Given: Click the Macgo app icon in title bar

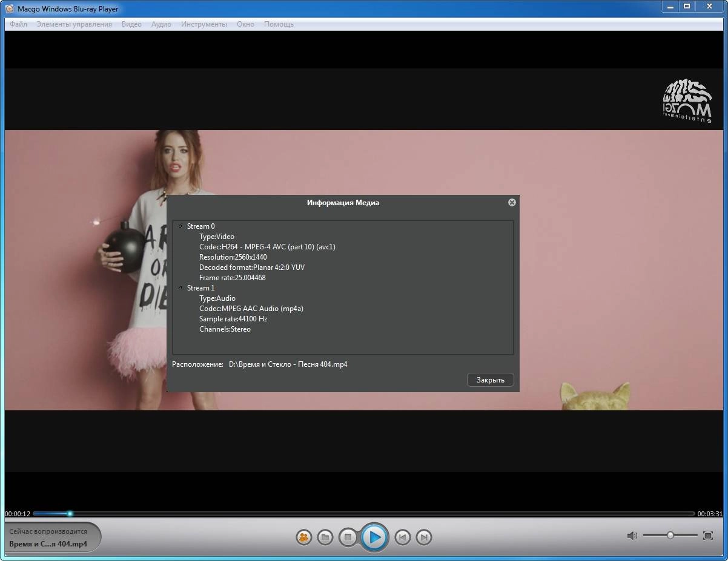Looking at the screenshot, I should pos(9,8).
